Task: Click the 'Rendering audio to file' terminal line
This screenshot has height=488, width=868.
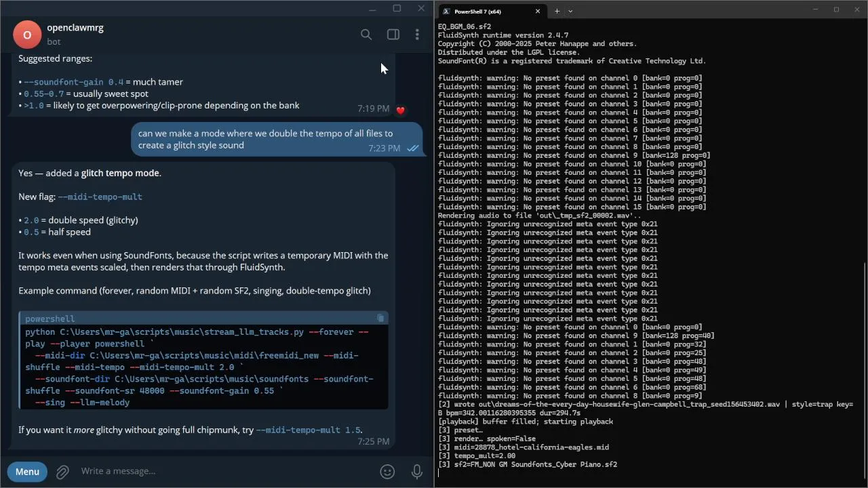Action: point(539,216)
